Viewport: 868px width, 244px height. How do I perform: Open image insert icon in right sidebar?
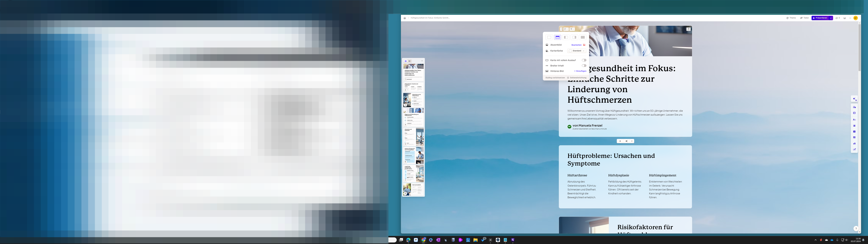point(854,126)
